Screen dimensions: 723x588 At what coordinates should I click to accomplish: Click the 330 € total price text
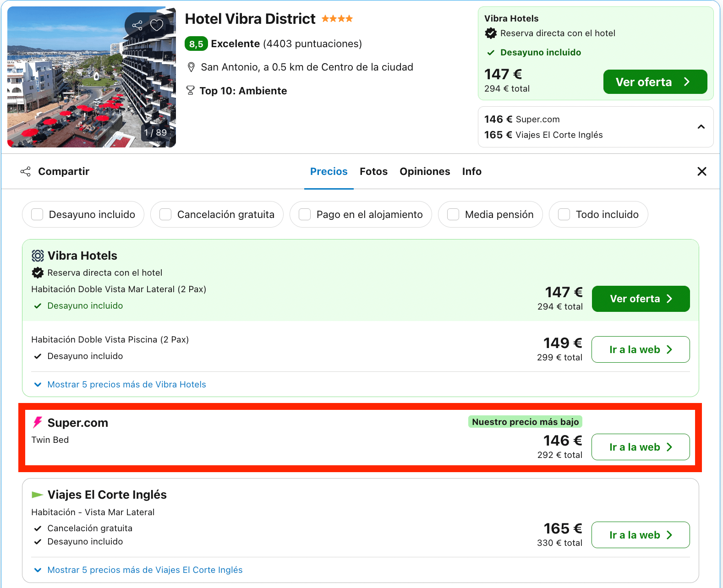(559, 543)
